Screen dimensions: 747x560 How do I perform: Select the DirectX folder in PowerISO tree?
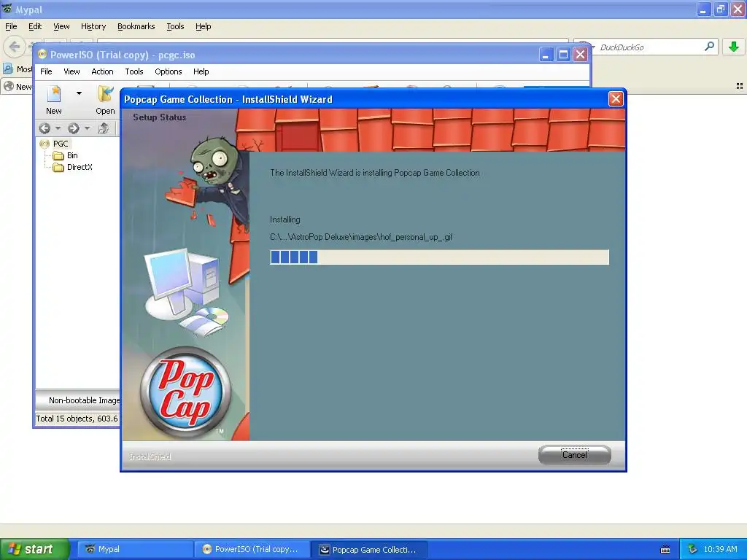click(80, 167)
